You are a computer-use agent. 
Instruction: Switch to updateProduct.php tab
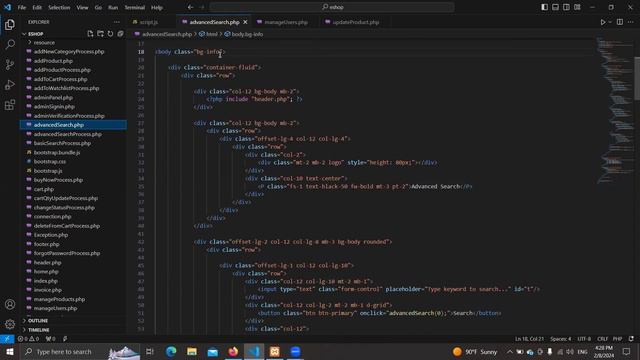pos(356,22)
